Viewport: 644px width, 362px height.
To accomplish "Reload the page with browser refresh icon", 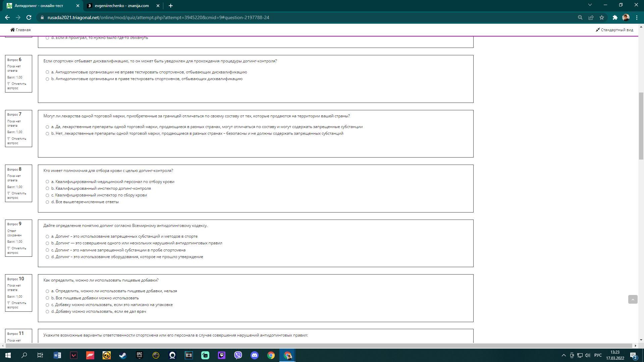I will coord(29,17).
